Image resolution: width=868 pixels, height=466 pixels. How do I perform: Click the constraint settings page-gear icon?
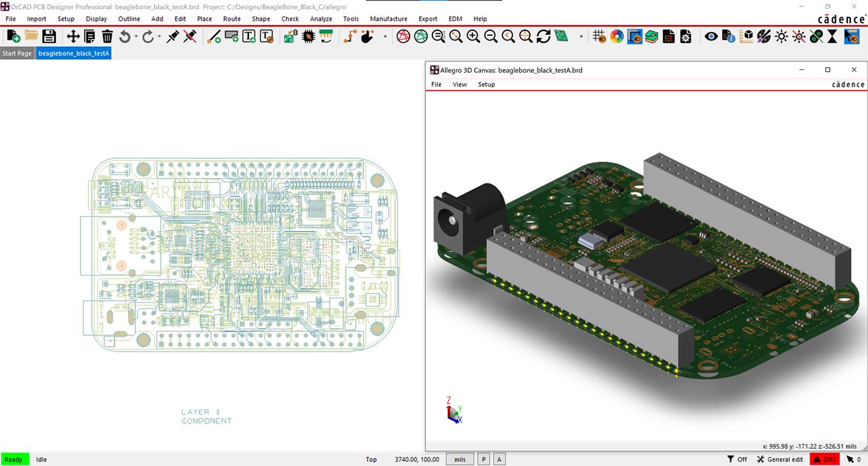(686, 36)
